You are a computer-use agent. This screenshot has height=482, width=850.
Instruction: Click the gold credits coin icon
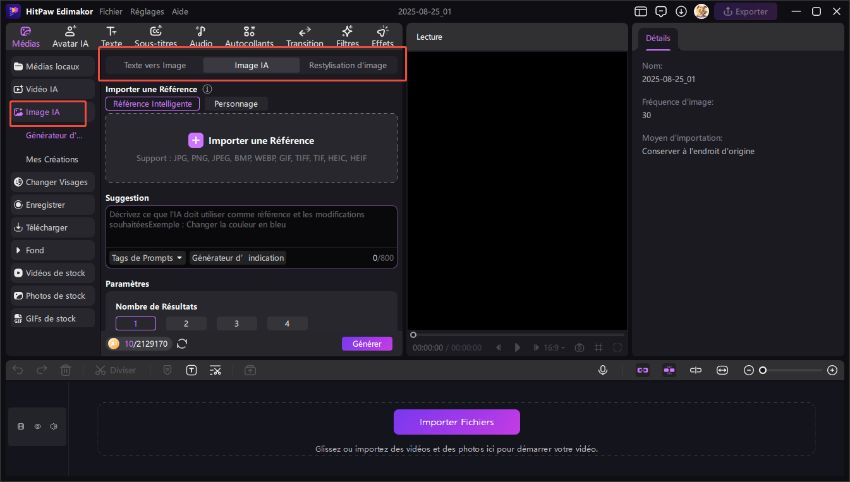coord(113,344)
